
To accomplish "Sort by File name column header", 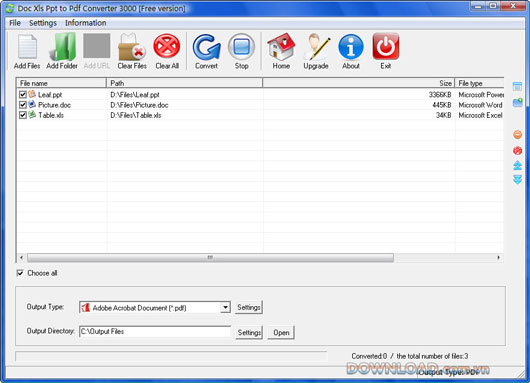I will pyautogui.click(x=62, y=83).
